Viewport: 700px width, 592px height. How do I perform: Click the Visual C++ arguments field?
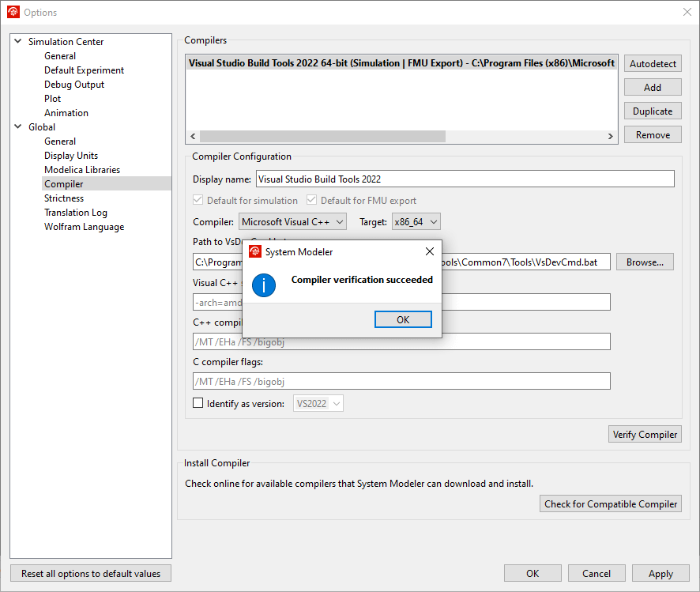point(401,302)
